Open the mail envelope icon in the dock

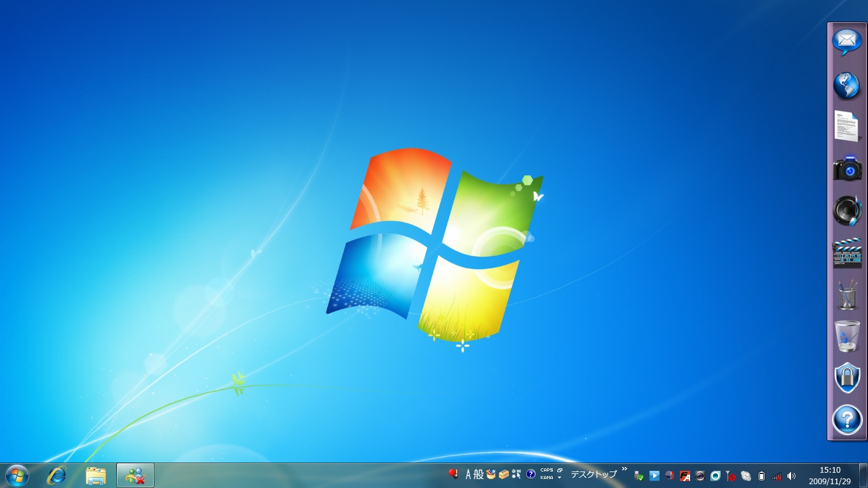(x=847, y=42)
